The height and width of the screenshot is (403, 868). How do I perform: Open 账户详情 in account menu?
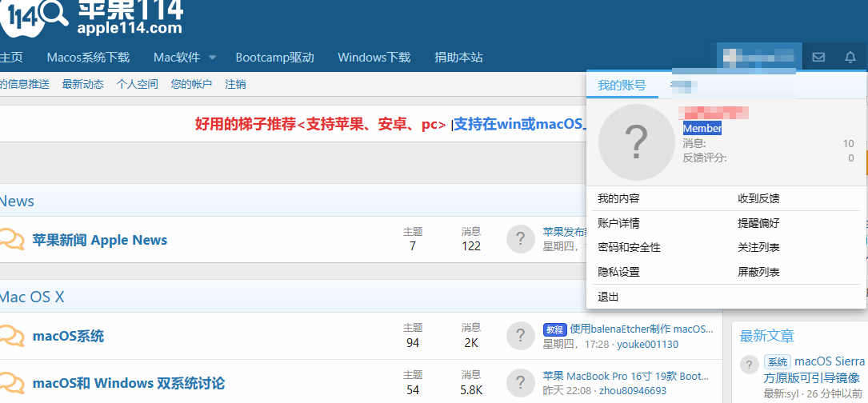[619, 223]
